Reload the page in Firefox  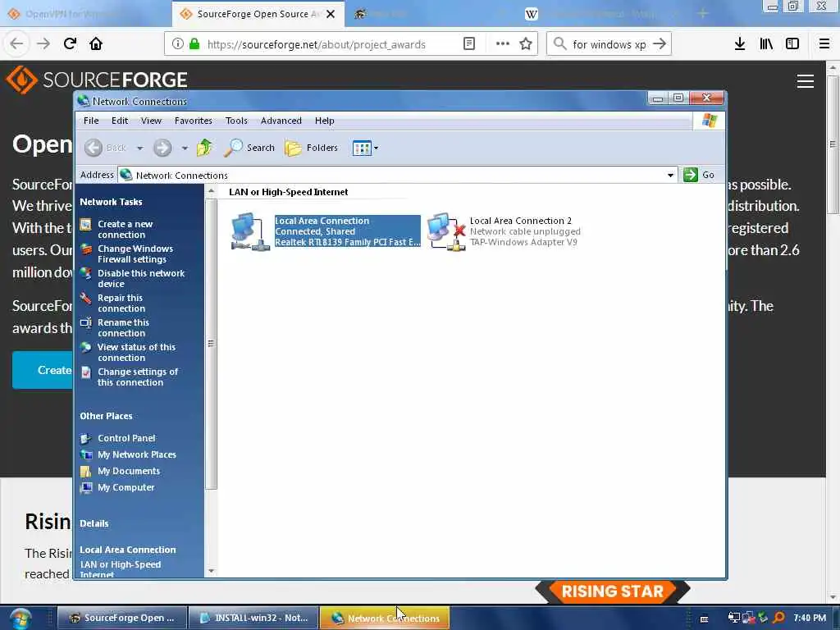[x=70, y=43]
